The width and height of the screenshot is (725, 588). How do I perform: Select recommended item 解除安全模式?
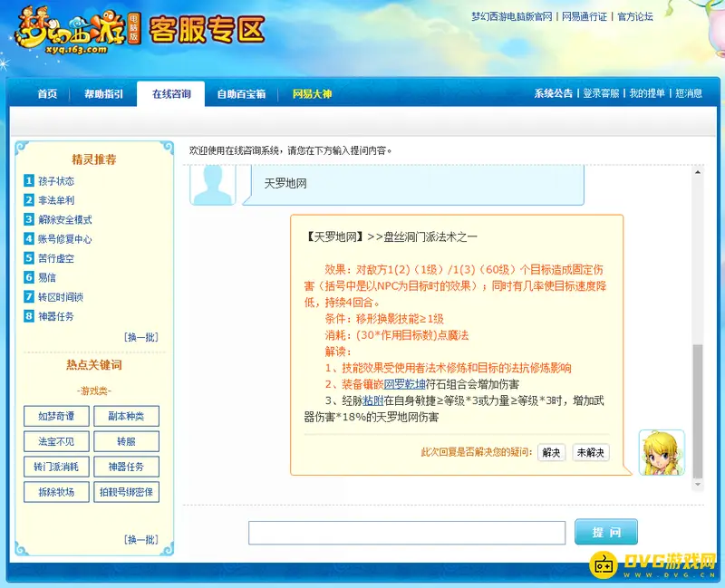(64, 219)
